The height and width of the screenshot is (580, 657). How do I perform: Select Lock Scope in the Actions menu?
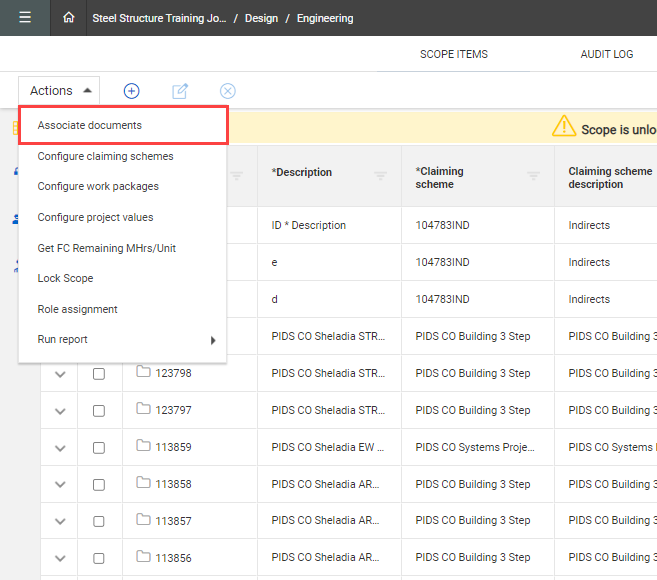(65, 278)
